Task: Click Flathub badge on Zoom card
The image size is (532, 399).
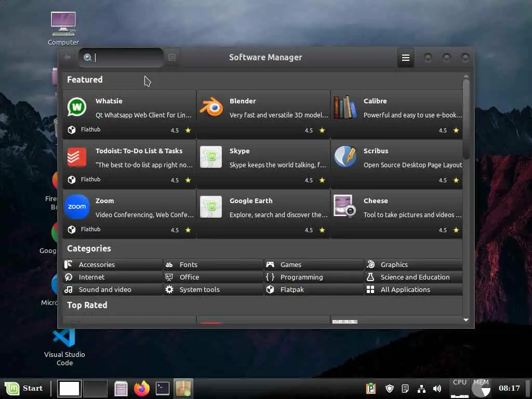Action: [84, 229]
